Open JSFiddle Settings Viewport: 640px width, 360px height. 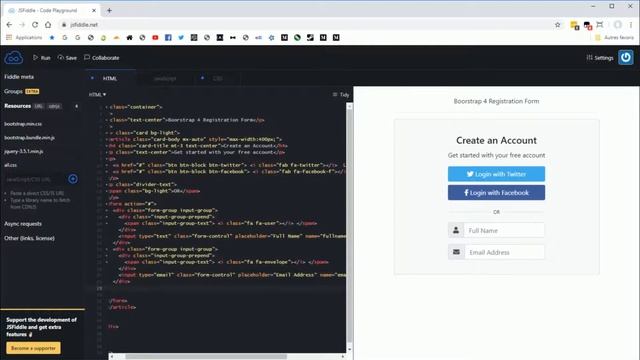click(600, 58)
